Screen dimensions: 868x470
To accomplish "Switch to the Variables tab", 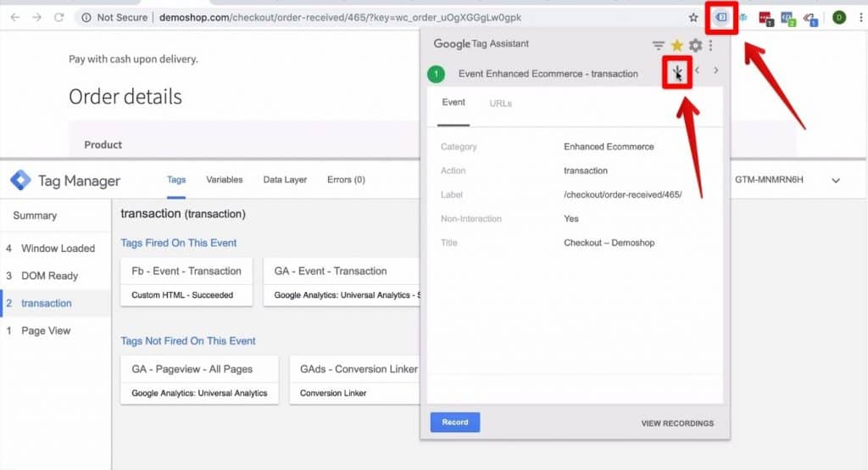I will (x=224, y=180).
